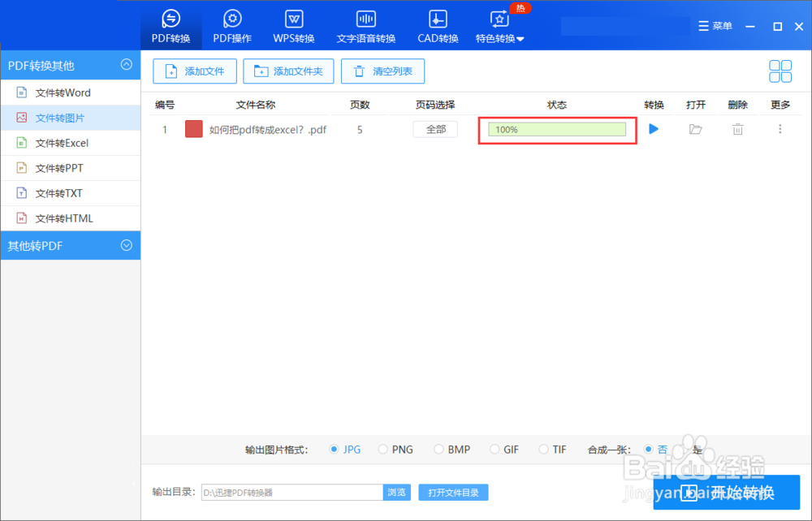Screen dimensions: 812x521
Task: Delete the PDF using the trash icon
Action: [737, 128]
